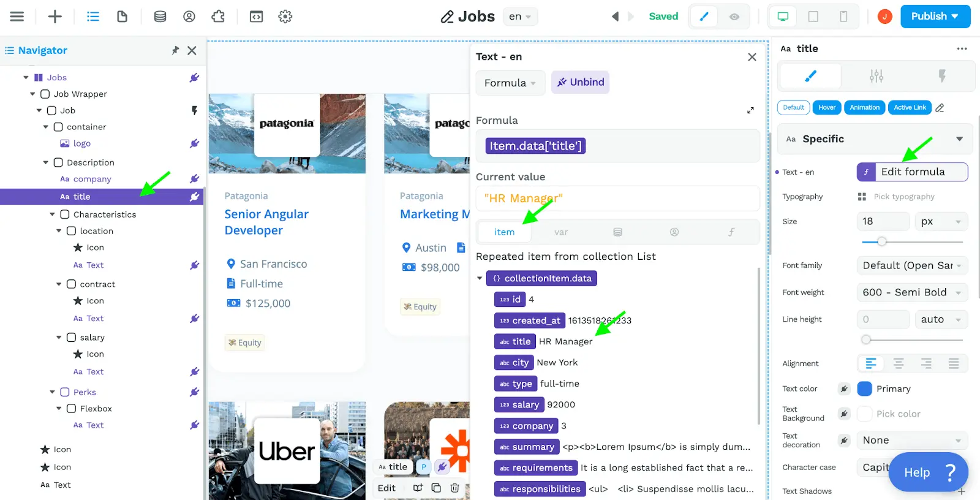The image size is (980, 500).
Task: Open the pages document icon
Action: [x=123, y=17]
